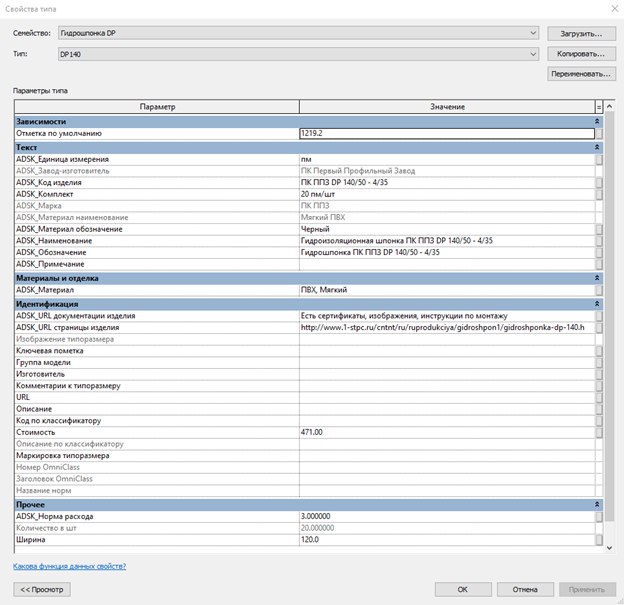Click small button at end of ADSK_Наименование row

point(599,240)
